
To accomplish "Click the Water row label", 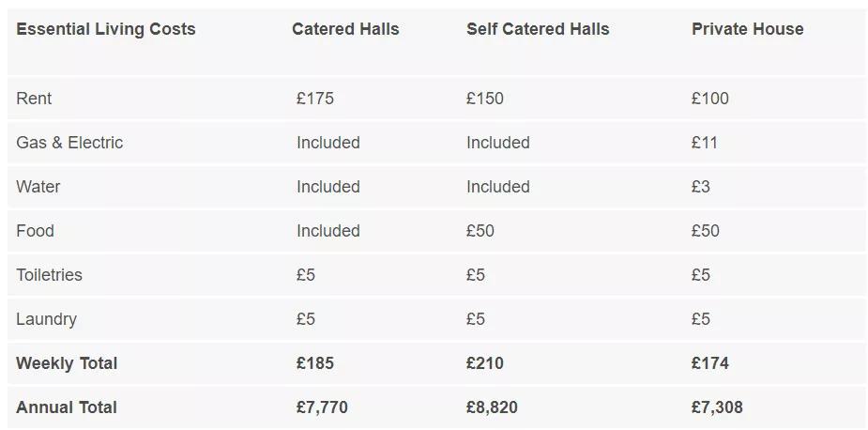I will 38,186.
